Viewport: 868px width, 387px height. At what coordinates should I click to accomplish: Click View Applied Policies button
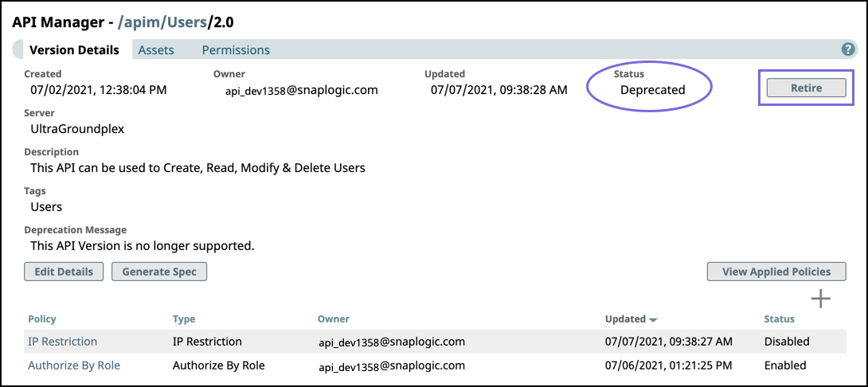click(x=776, y=272)
